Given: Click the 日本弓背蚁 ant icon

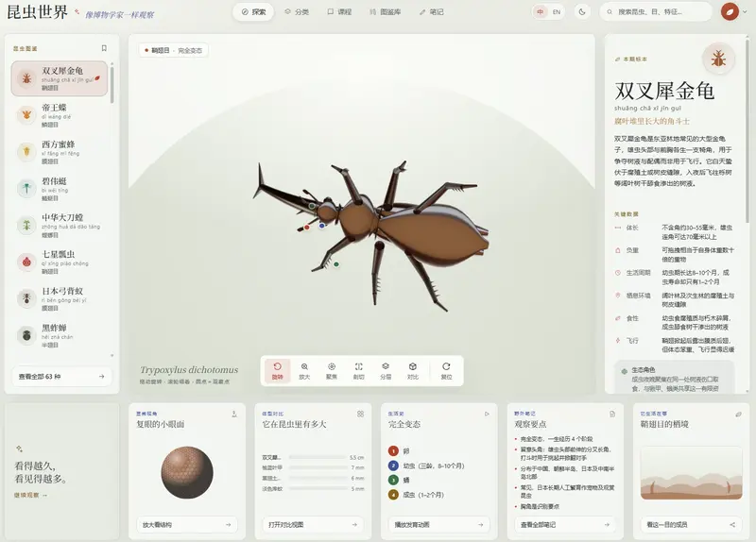Looking at the screenshot, I should 26,298.
